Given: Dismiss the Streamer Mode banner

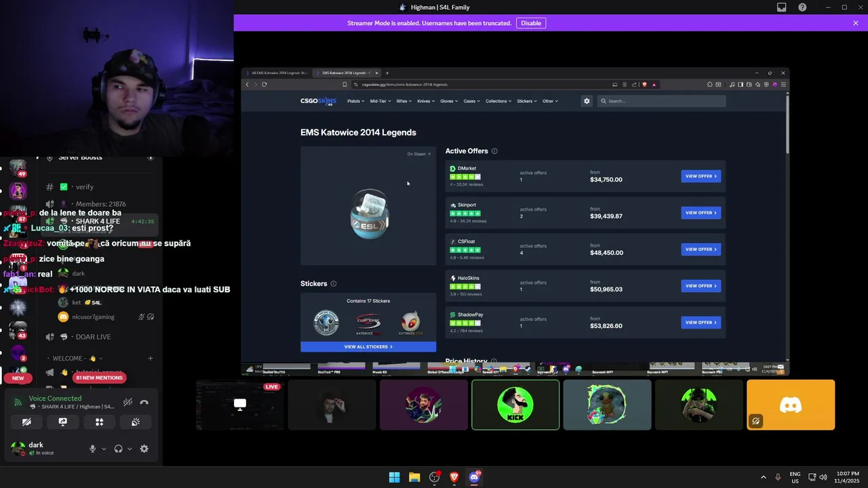Looking at the screenshot, I should point(856,23).
